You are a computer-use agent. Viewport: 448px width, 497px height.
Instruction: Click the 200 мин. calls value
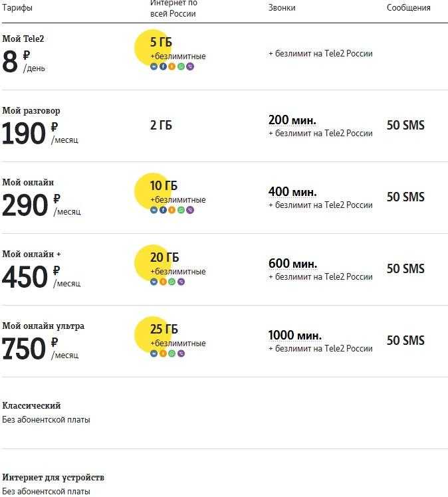[292, 120]
